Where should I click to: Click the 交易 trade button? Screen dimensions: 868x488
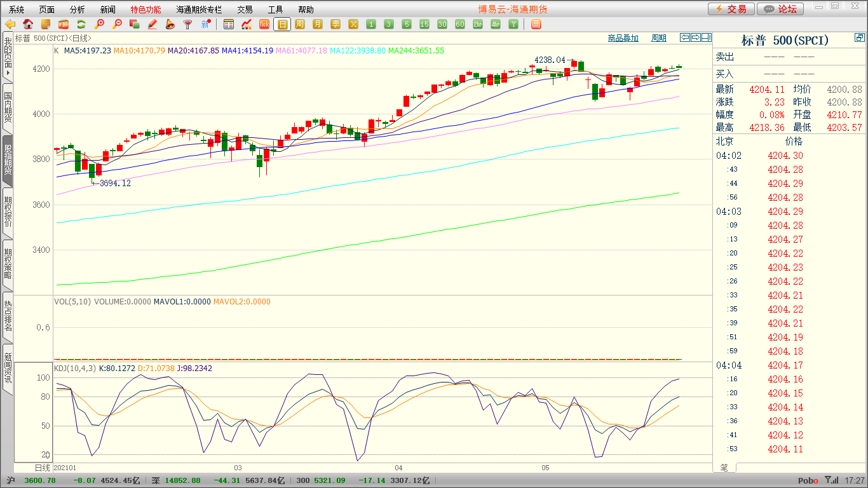[731, 9]
